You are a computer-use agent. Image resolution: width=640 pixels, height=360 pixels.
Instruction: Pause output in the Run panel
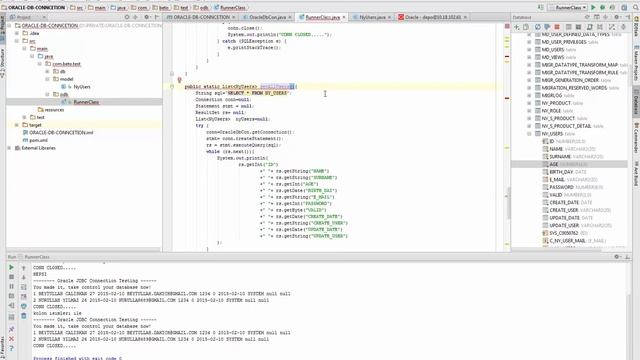tap(11, 287)
